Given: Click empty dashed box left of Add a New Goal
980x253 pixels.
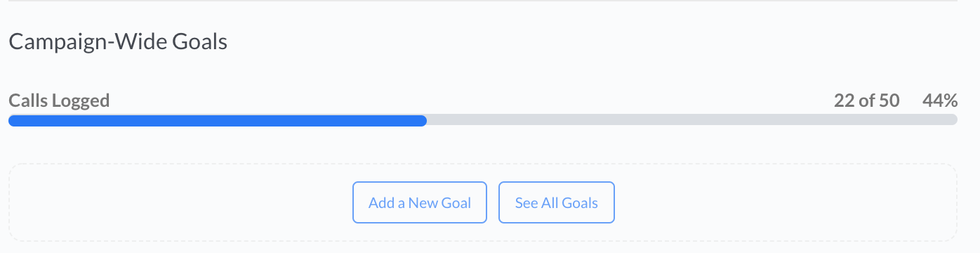Looking at the screenshot, I should pyautogui.click(x=180, y=202).
